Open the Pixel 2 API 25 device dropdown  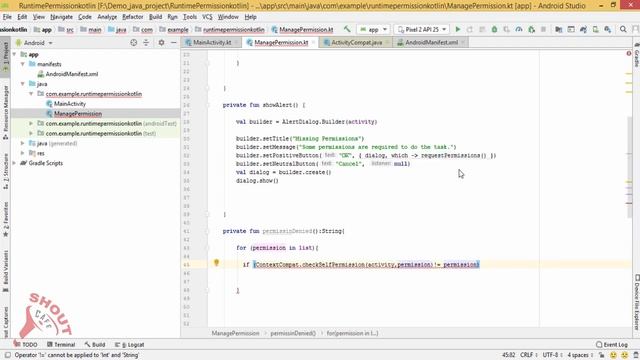click(x=422, y=29)
